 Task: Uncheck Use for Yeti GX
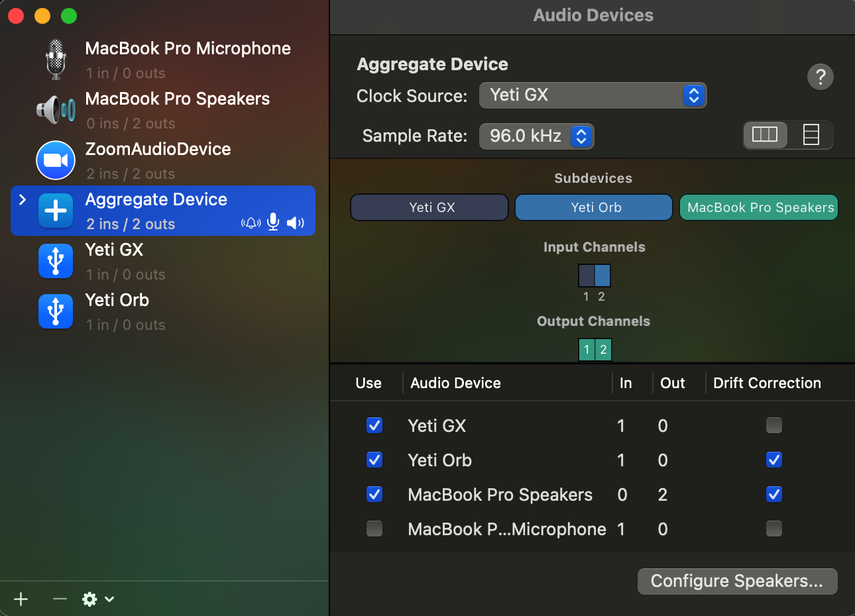click(374, 425)
